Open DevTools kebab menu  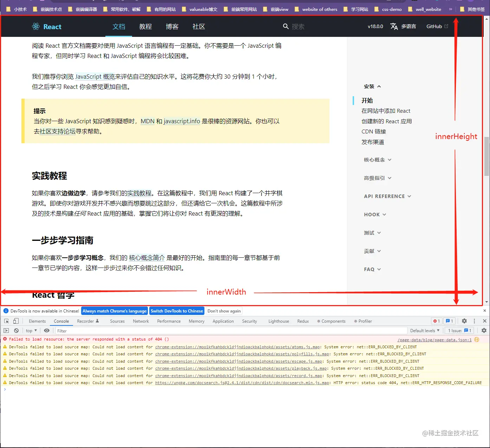pos(474,321)
